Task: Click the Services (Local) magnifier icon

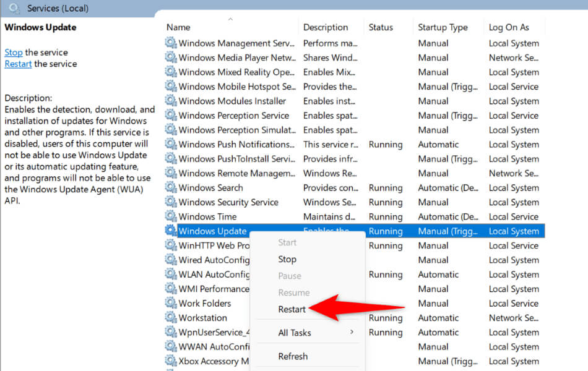Action: coord(14,8)
